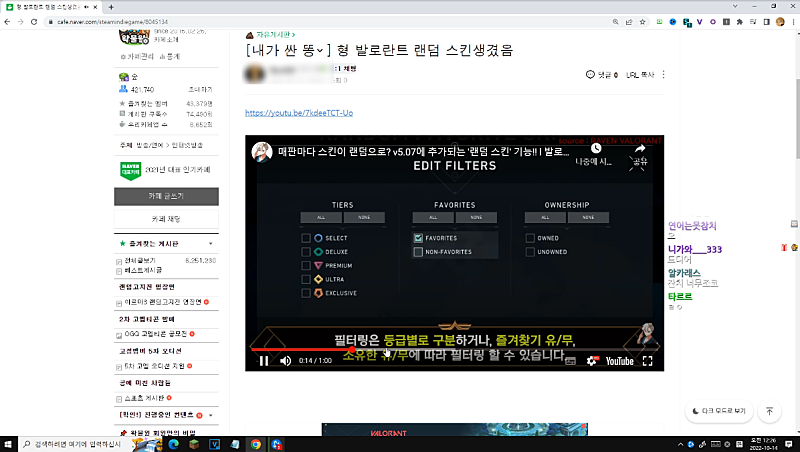Click the 카페 글쓰기 button
The image size is (800, 452).
pos(166,196)
